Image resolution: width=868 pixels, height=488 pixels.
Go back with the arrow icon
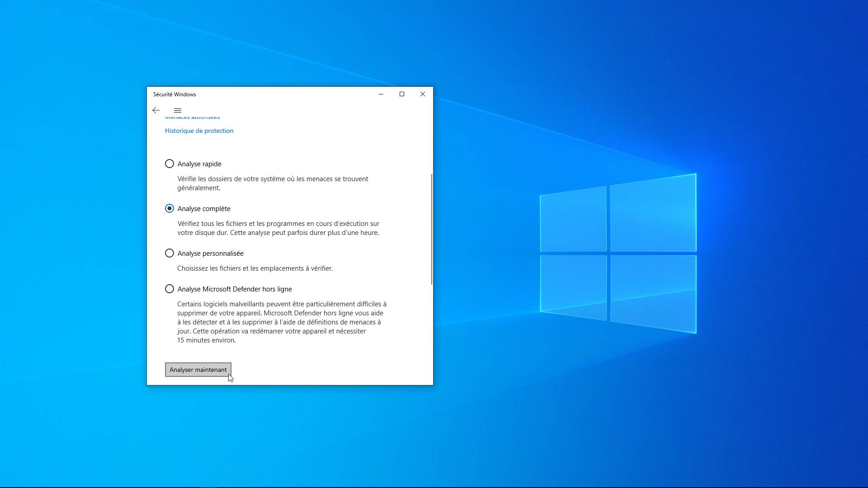pyautogui.click(x=156, y=110)
